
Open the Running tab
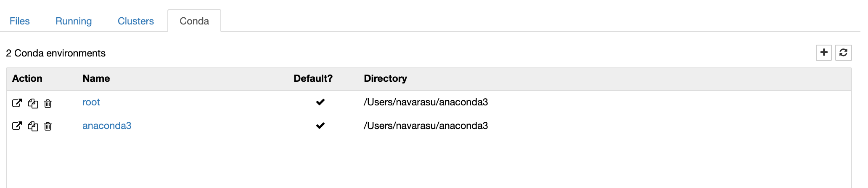tap(74, 21)
